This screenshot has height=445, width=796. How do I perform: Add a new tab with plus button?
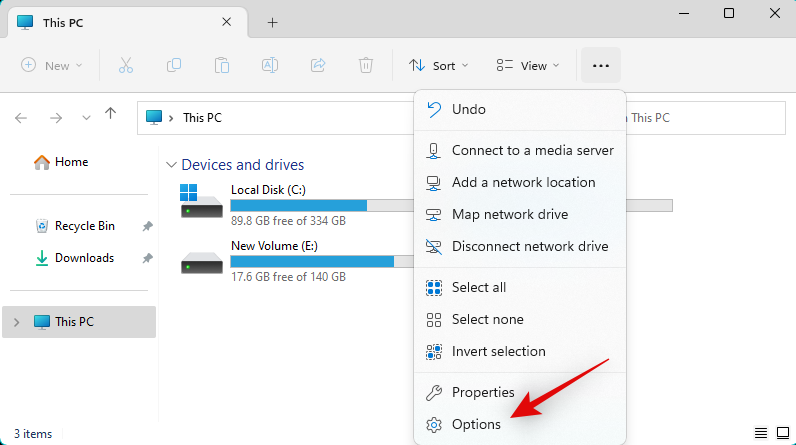coord(272,22)
